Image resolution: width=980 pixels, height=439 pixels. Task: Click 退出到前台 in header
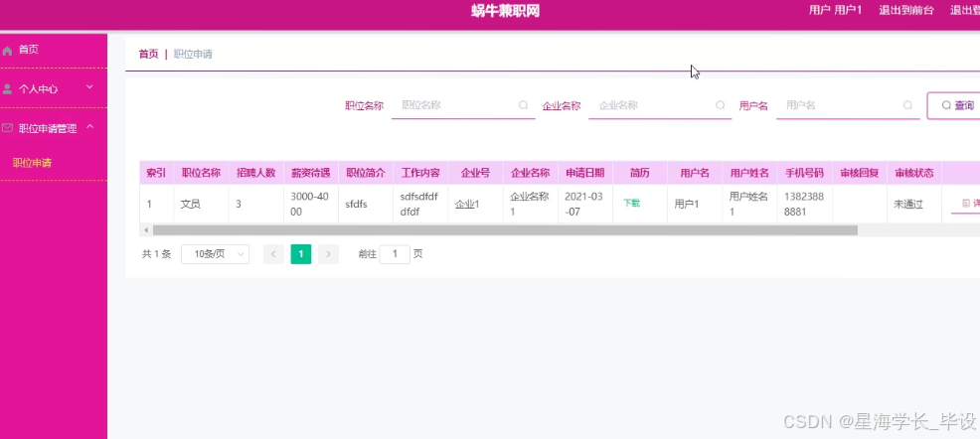(906, 10)
